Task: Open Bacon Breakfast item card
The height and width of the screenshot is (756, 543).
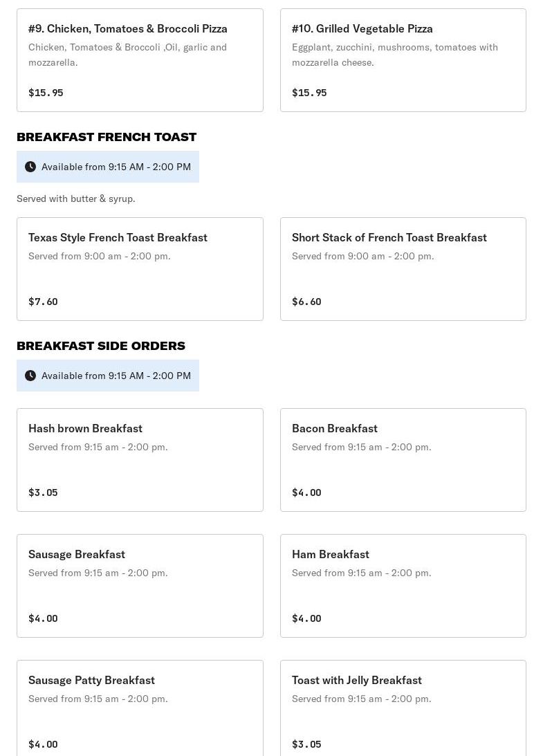Action: pos(403,460)
